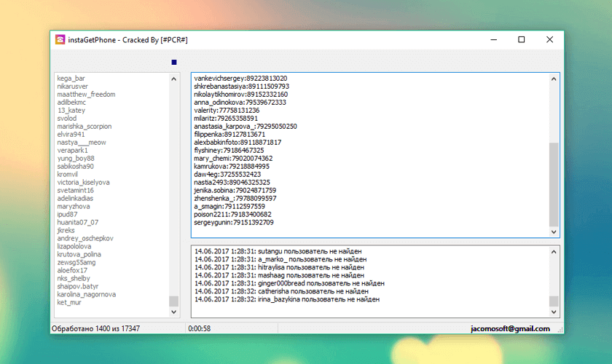This screenshot has height=364, width=612.
Task: Click the 0:00:58 elapsed time status
Action: pyautogui.click(x=200, y=328)
